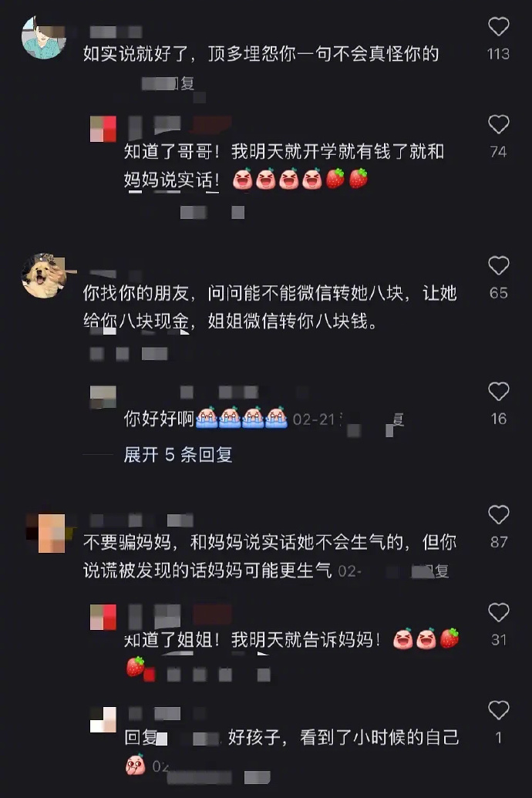532x798 pixels.
Task: Select comment starting with 不要骗妈妈
Action: click(270, 556)
